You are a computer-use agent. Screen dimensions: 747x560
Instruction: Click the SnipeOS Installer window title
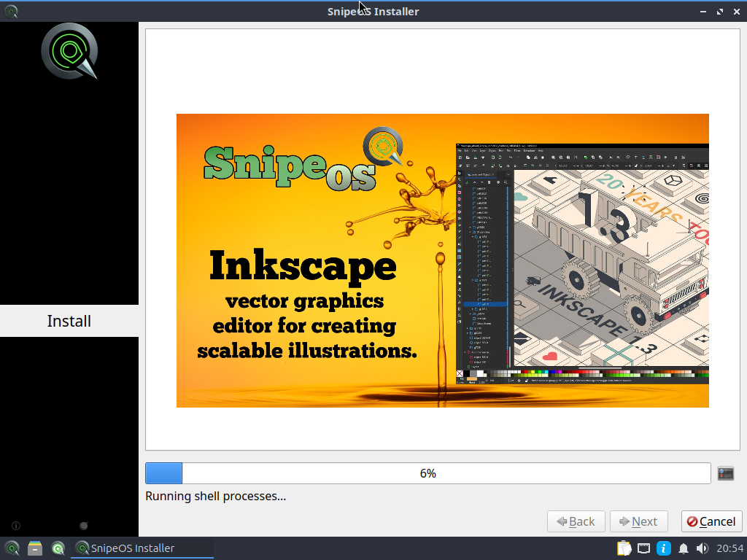[373, 12]
